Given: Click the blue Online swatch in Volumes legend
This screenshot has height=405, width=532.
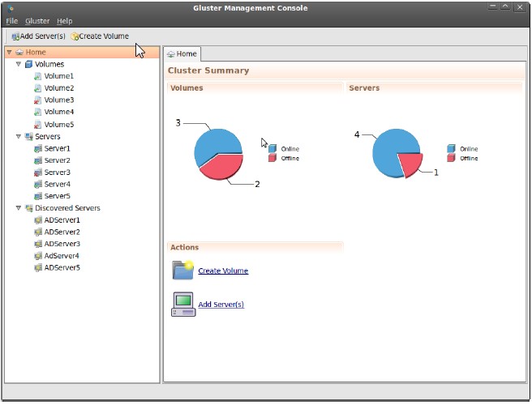Looking at the screenshot, I should (272, 148).
